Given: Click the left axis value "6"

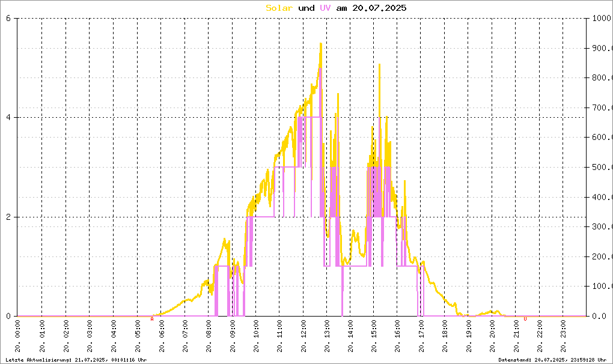Looking at the screenshot, I should click(x=8, y=18).
